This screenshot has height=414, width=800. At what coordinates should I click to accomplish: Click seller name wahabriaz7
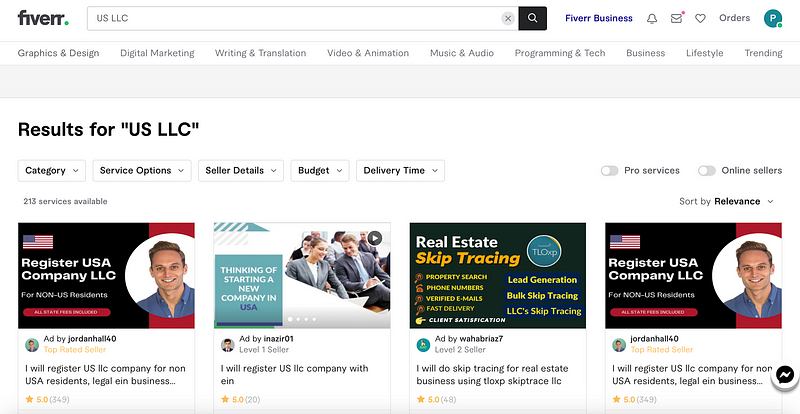[481, 338]
